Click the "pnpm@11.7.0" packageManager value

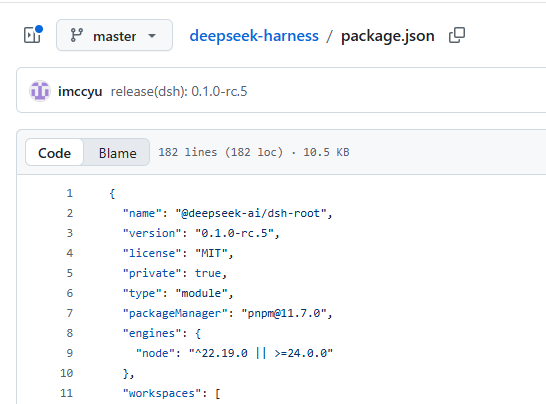(284, 313)
